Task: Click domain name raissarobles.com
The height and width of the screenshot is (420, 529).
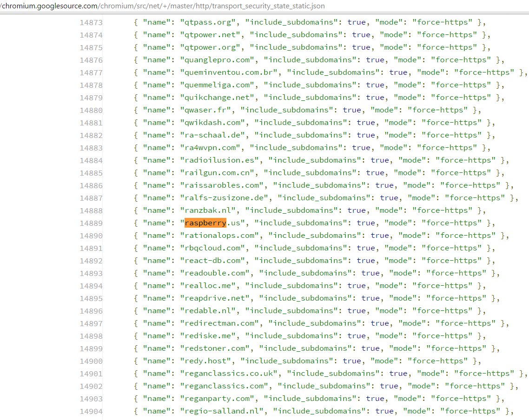Action: click(x=222, y=185)
